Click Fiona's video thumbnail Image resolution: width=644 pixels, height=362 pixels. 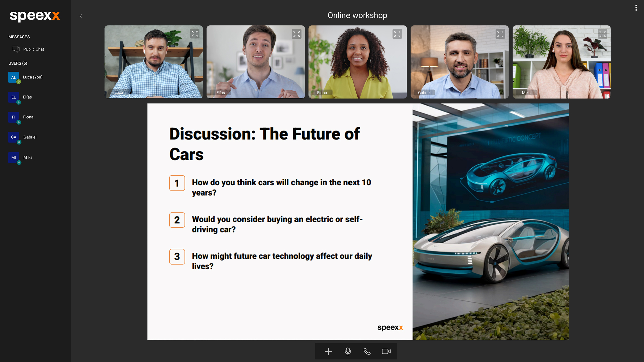click(358, 62)
